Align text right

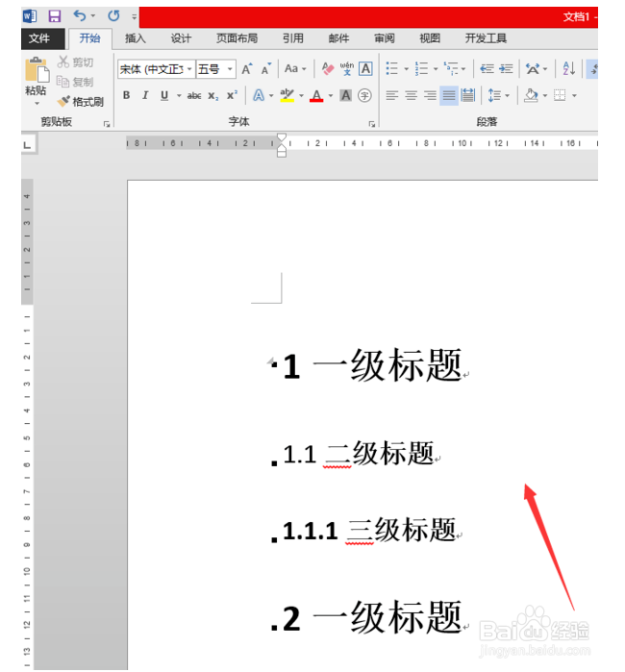[x=430, y=95]
